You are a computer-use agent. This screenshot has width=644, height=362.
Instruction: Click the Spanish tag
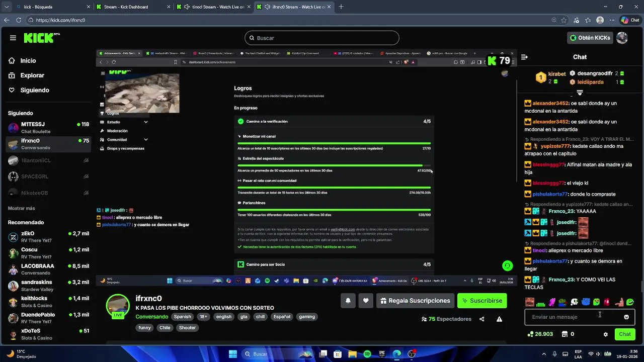point(183,317)
